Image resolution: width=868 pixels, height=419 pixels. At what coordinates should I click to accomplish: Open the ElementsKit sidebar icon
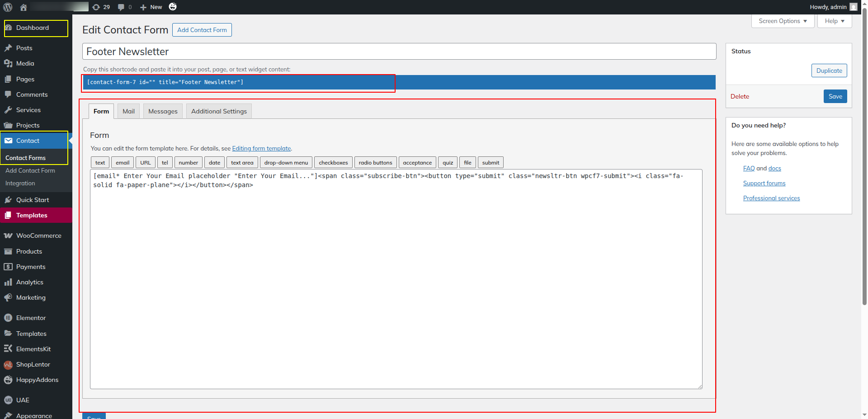[x=8, y=349]
